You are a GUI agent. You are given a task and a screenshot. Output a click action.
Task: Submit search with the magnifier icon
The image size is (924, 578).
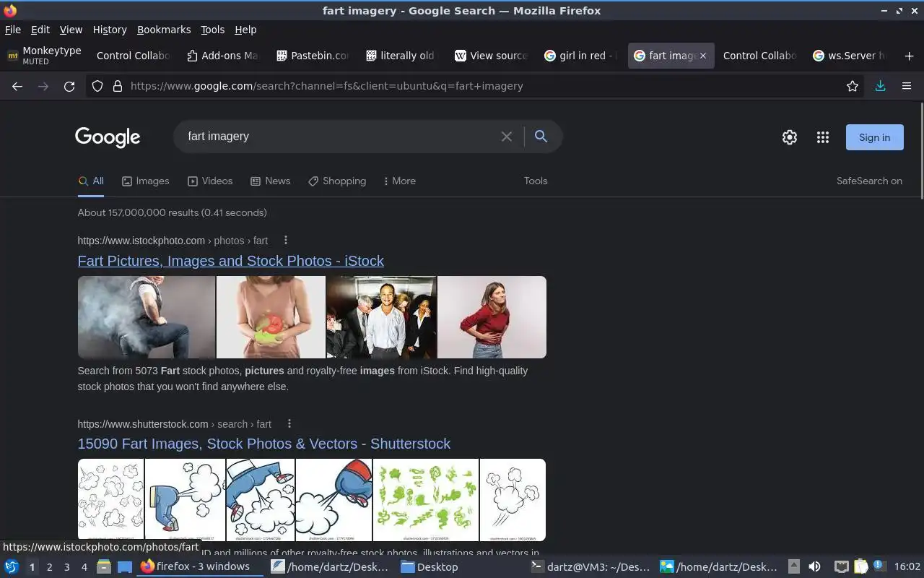(x=541, y=137)
